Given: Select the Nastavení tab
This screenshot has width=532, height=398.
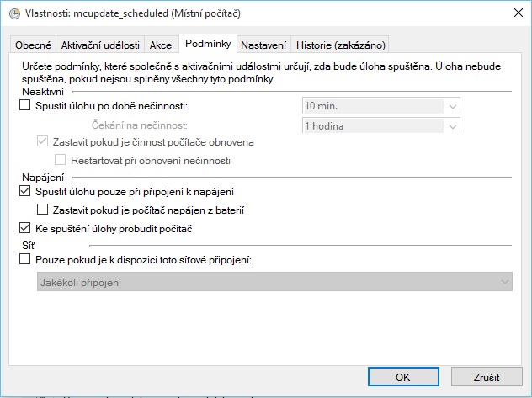Looking at the screenshot, I should (263, 45).
